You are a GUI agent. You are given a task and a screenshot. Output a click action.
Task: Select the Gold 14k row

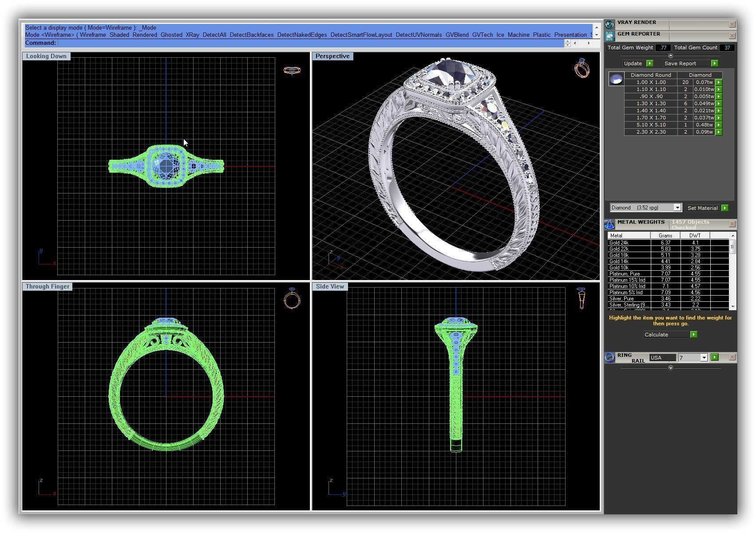668,261
